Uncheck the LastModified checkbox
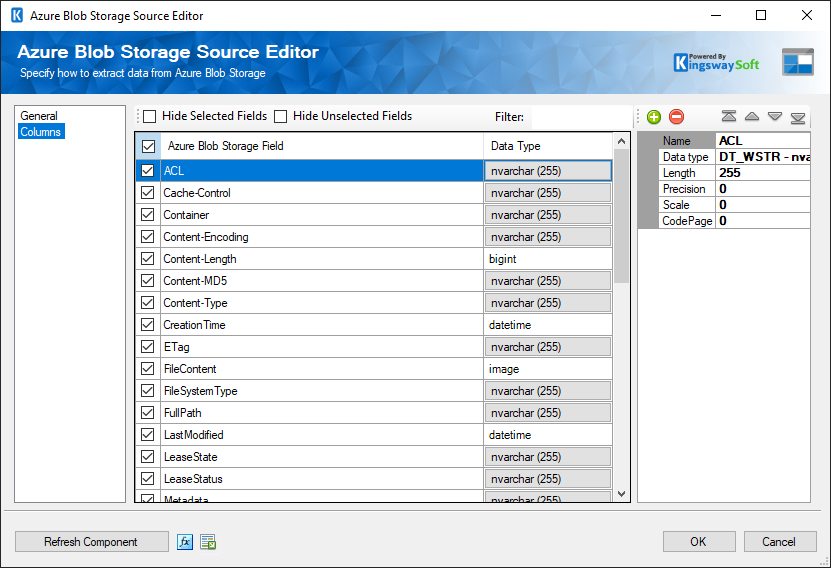Screen dimensions: 831x568 pos(147,434)
